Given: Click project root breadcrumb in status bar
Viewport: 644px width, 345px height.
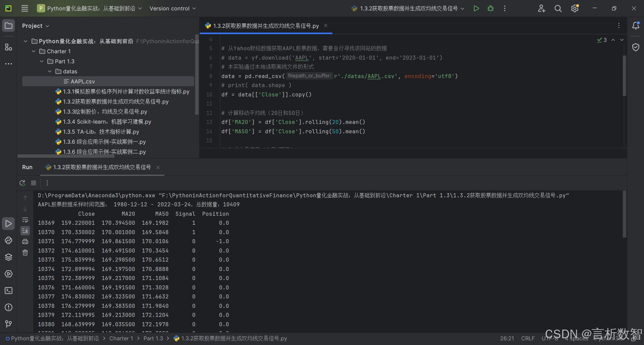Looking at the screenshot, I should pyautogui.click(x=52, y=338).
